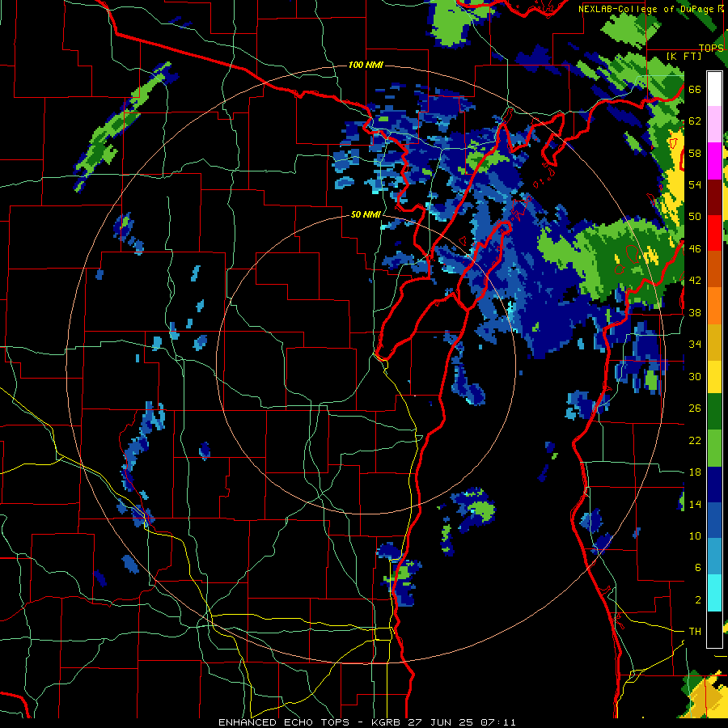This screenshot has height=728, width=728.
Task: Click the TOPS legend title
Action: point(711,48)
